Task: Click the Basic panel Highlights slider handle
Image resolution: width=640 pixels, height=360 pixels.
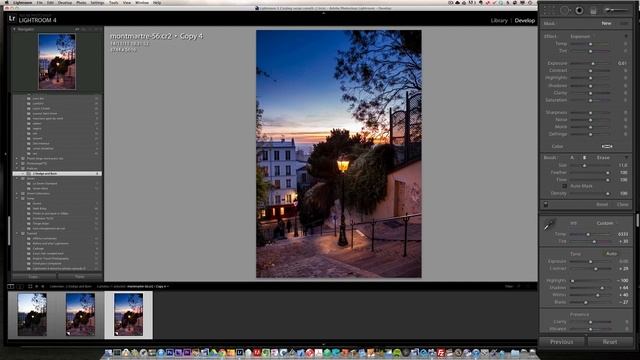Action: point(573,281)
